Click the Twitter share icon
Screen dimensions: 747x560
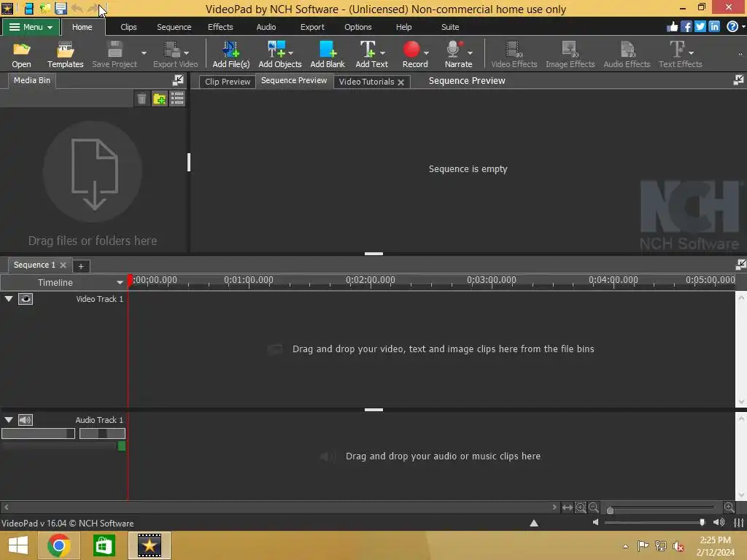click(700, 27)
